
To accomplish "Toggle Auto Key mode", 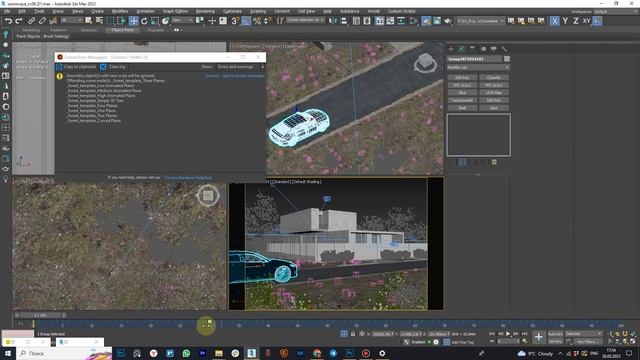I will pyautogui.click(x=555, y=334).
